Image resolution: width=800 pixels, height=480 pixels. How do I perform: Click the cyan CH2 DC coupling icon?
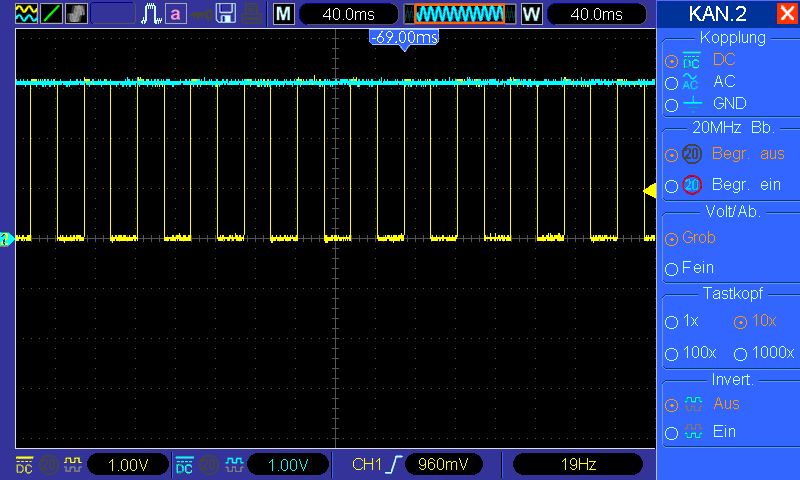point(184,465)
